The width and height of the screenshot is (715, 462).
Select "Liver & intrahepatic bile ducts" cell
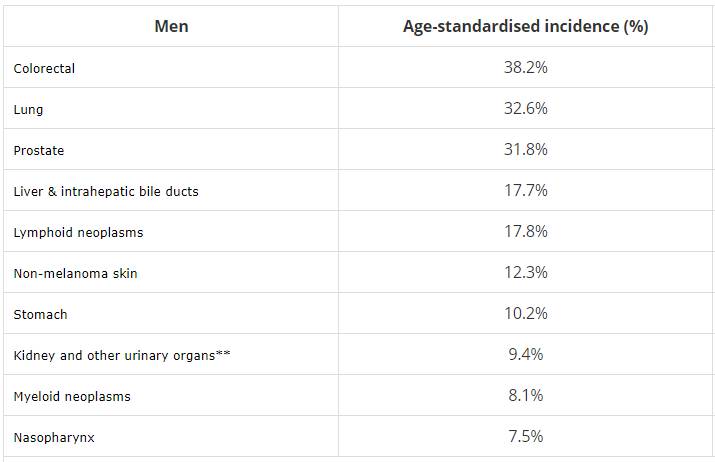(106, 191)
